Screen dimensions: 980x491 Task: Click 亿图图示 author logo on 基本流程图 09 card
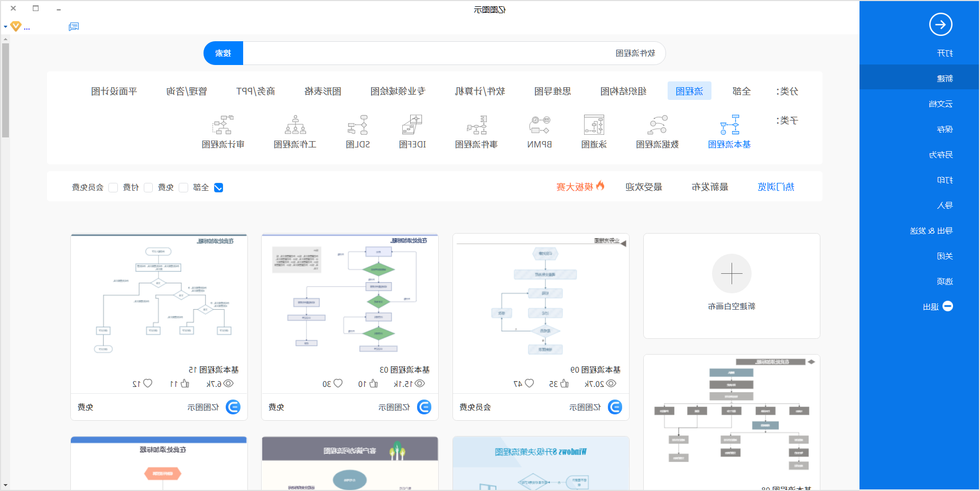click(x=615, y=407)
